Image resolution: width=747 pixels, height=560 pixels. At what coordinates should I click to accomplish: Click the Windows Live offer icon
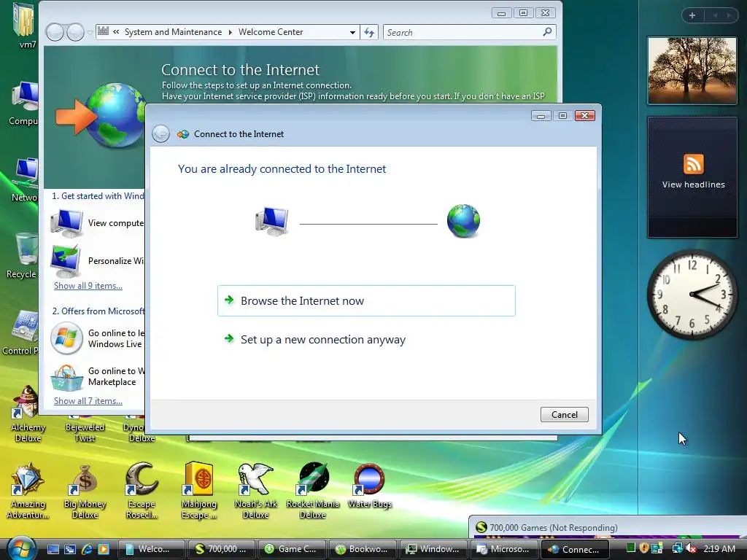[66, 338]
